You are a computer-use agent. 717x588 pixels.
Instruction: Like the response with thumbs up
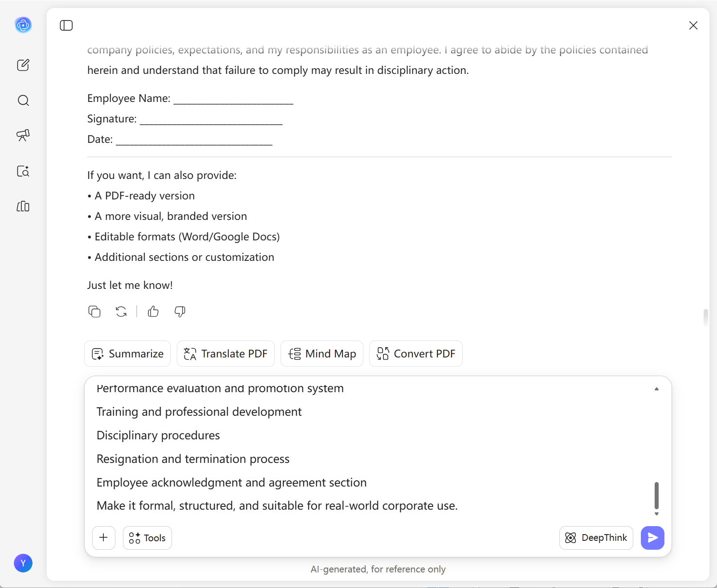point(153,312)
